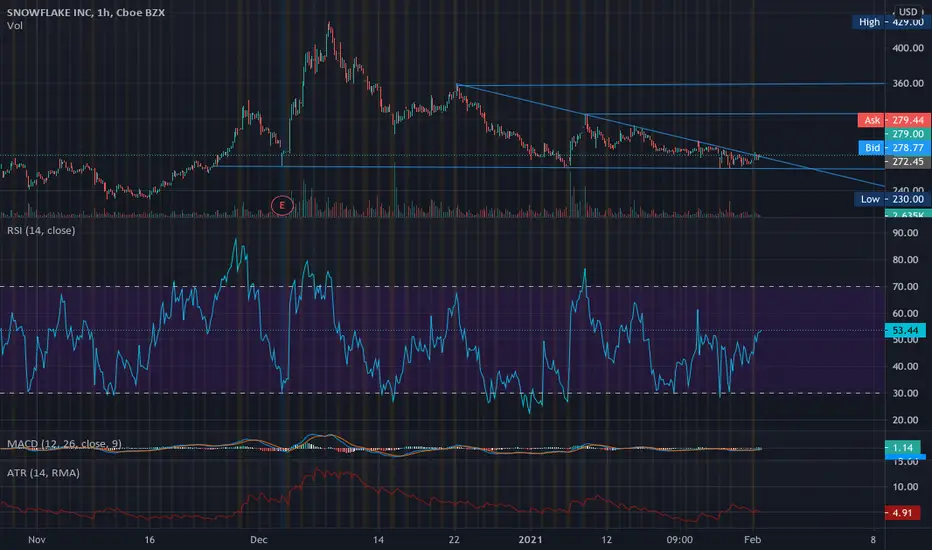Image resolution: width=932 pixels, height=550 pixels.
Task: Open the USD currency selector
Action: (x=908, y=11)
